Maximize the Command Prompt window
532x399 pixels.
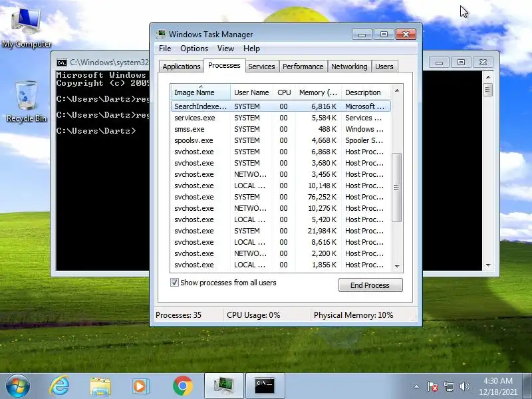point(461,63)
